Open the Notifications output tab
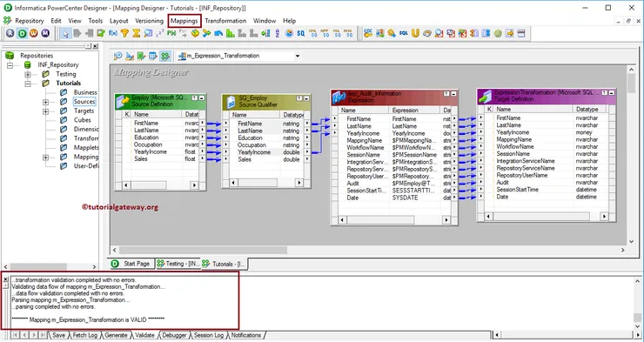644x342 pixels. [x=245, y=335]
